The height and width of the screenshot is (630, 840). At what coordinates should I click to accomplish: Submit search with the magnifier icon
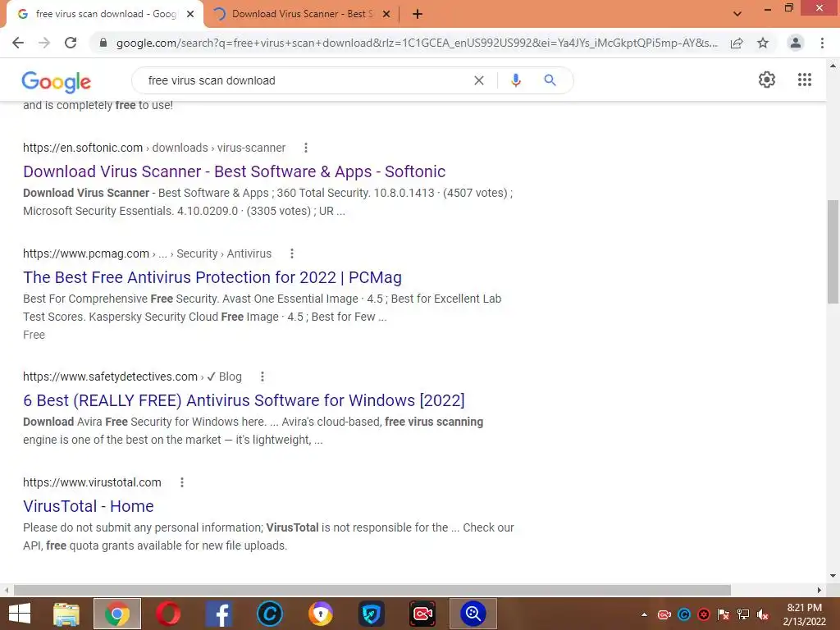point(550,80)
